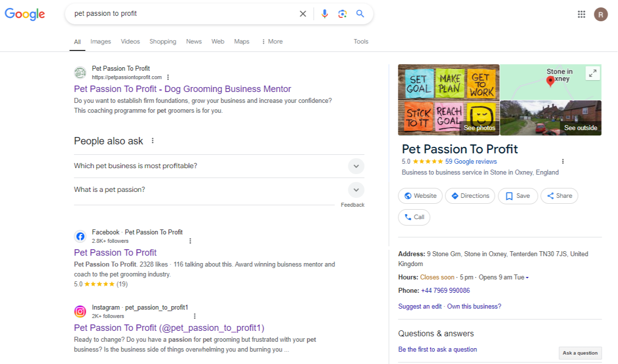Click the 'Pet Passion To Profit' business panel heading

(460, 149)
